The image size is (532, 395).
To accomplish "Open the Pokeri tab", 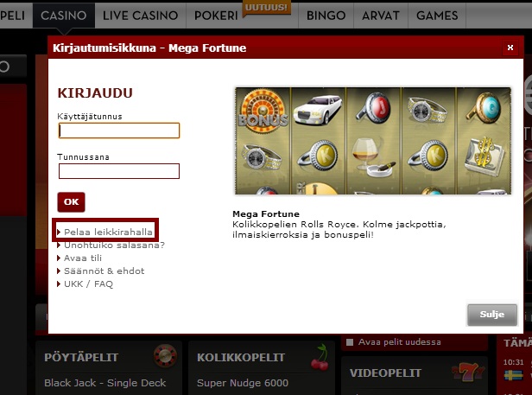I will pos(216,16).
